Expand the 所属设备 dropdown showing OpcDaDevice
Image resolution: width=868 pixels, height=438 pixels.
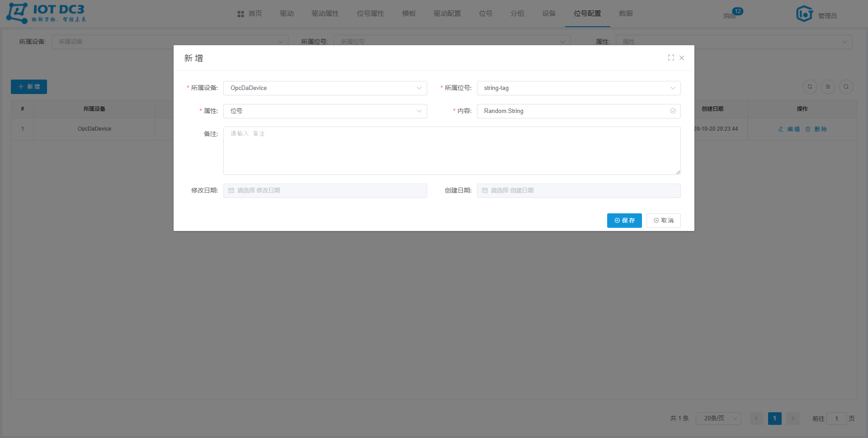point(325,88)
